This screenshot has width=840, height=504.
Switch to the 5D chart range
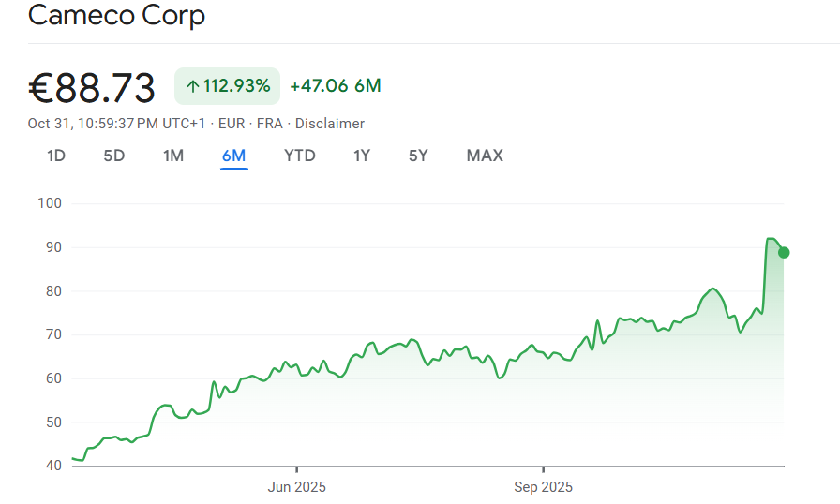[113, 156]
